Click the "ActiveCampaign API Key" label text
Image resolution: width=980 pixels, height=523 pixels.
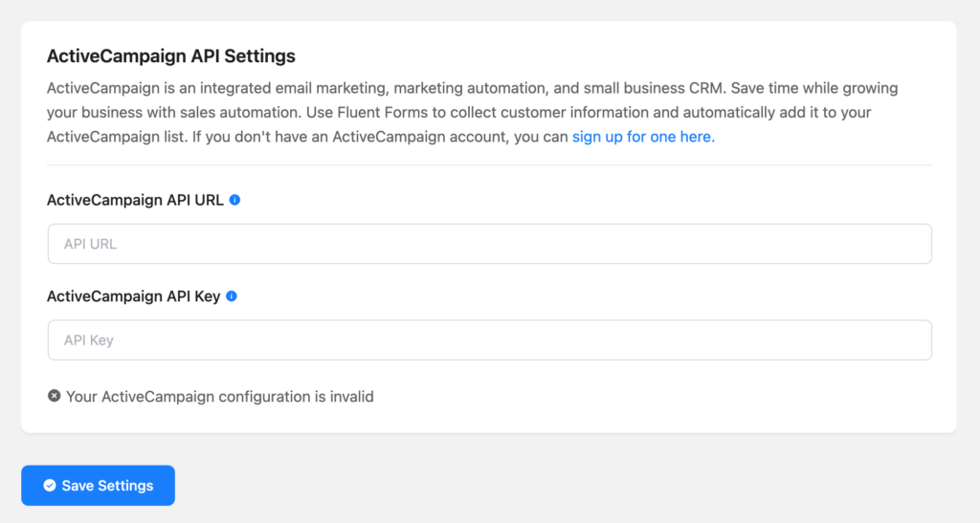click(134, 296)
